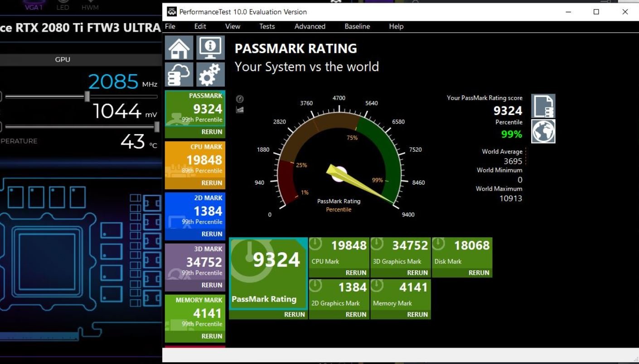639x364 pixels.
Task: Open the Home screen icon
Action: point(179,48)
